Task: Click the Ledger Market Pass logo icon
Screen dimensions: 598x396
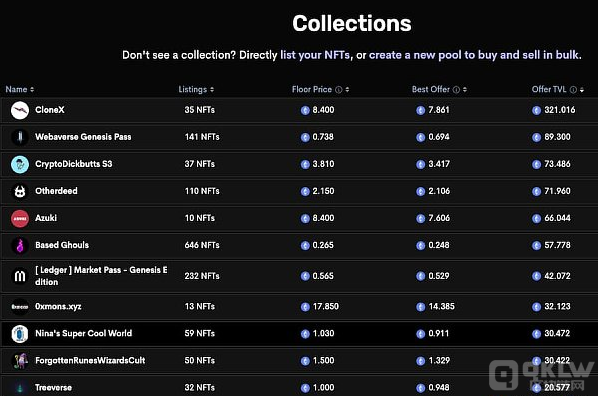Action: click(20, 276)
